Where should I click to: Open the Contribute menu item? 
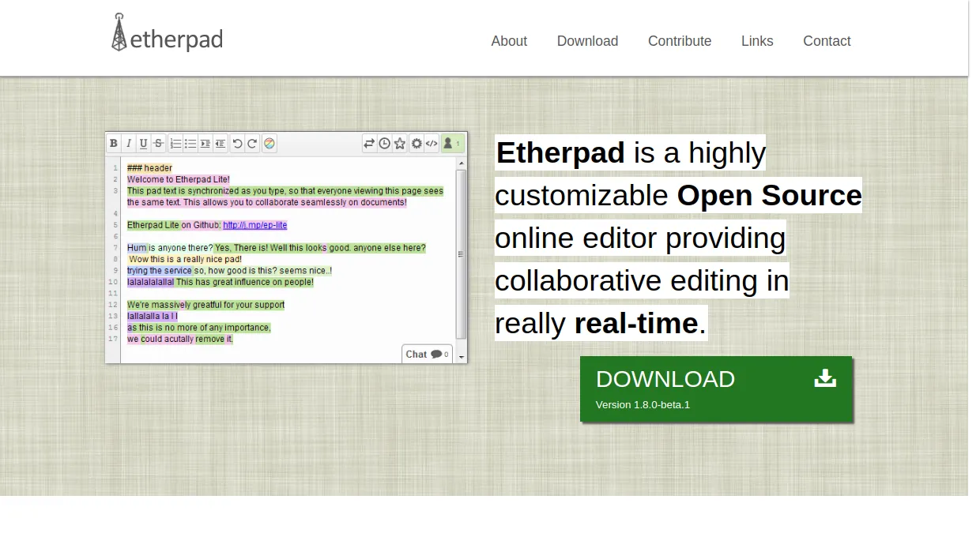(x=680, y=41)
